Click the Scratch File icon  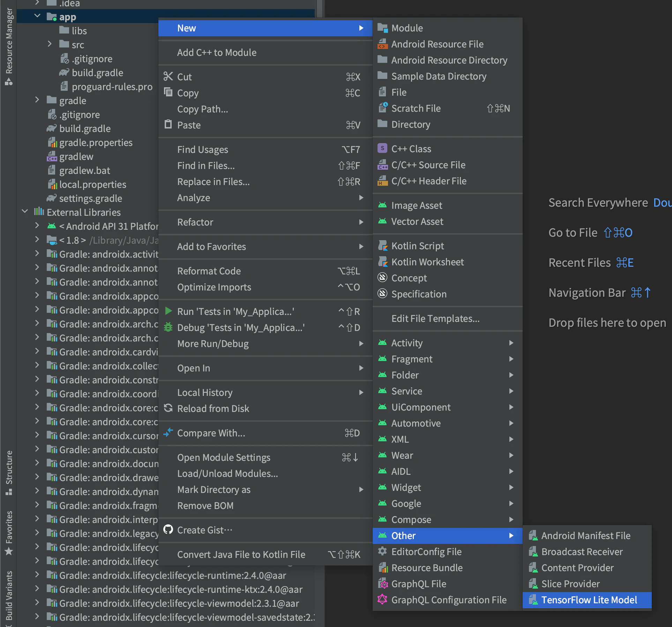[383, 108]
